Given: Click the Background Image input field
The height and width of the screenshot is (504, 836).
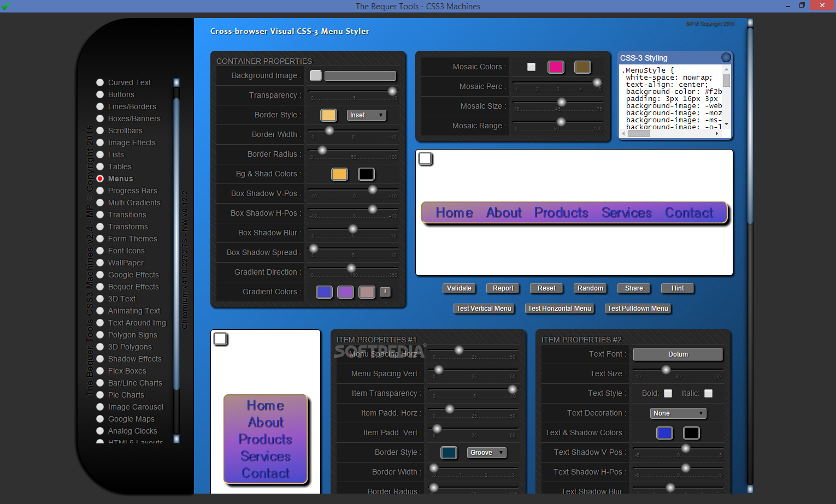Looking at the screenshot, I should click(360, 76).
